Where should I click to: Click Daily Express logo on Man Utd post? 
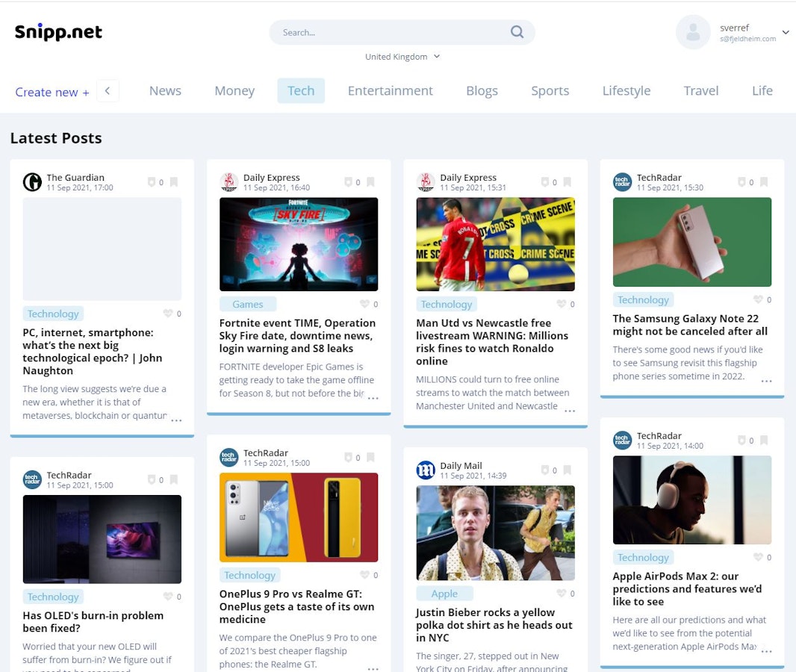coord(426,182)
